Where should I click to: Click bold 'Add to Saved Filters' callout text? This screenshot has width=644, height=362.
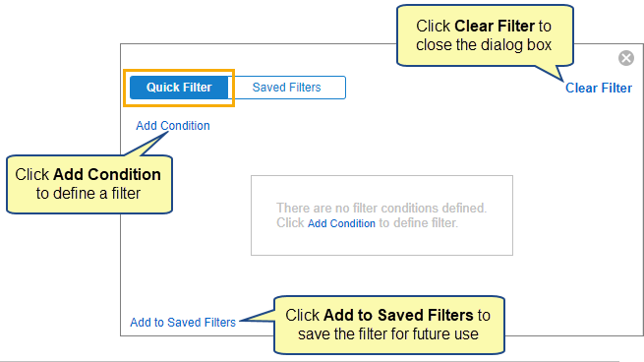[398, 315]
